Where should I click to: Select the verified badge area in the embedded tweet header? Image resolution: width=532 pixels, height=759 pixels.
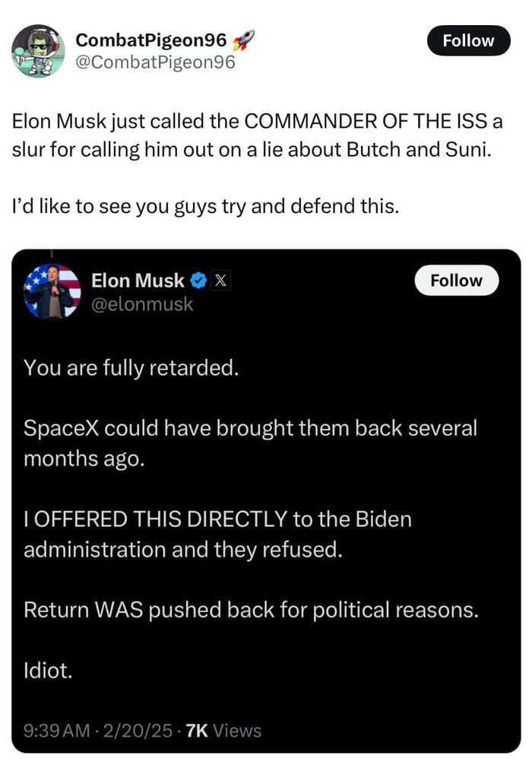coord(198,280)
